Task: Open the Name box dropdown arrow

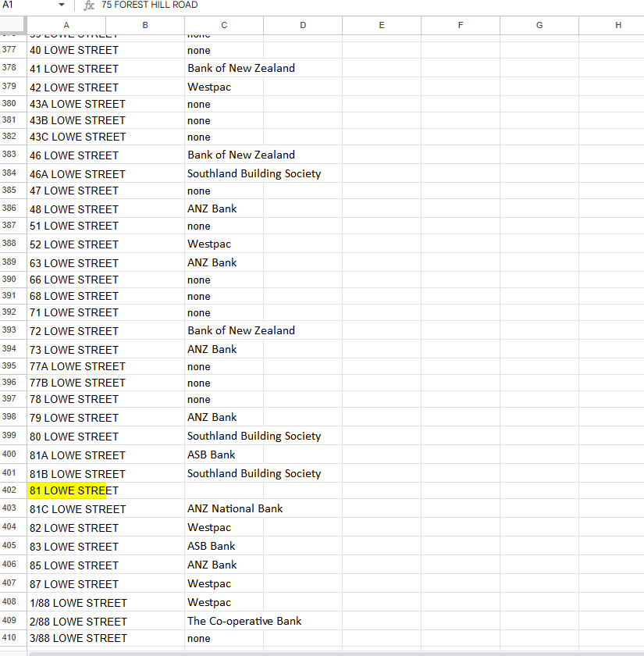Action: (x=62, y=5)
